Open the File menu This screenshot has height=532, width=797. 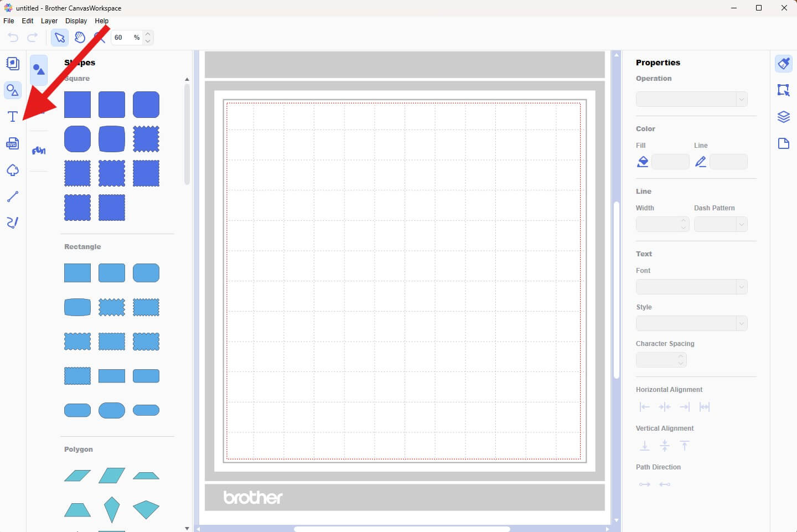(x=8, y=20)
